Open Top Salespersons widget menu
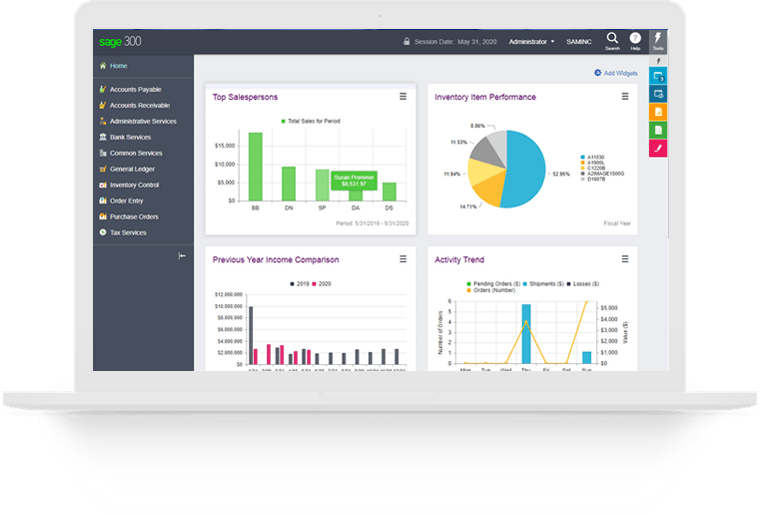Image resolution: width=760 pixels, height=515 pixels. point(403,96)
